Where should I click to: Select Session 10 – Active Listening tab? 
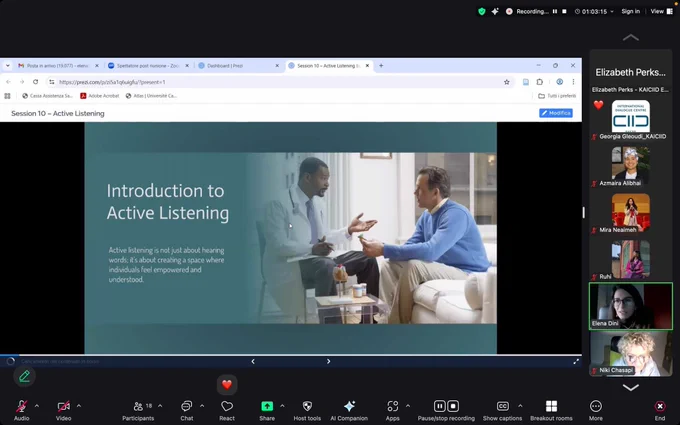point(328,65)
